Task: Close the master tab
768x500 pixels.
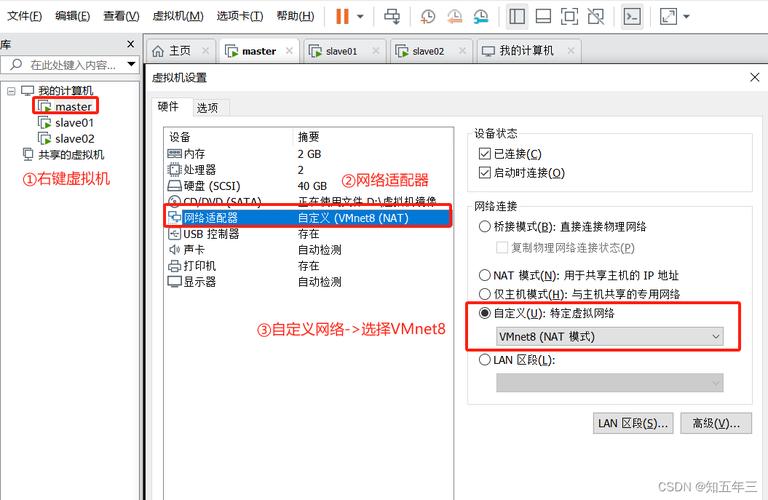Action: [289, 51]
